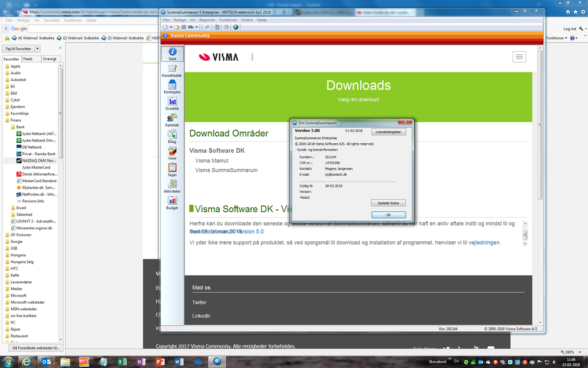The image size is (588, 368).
Task: Open the Varer module
Action: click(172, 153)
